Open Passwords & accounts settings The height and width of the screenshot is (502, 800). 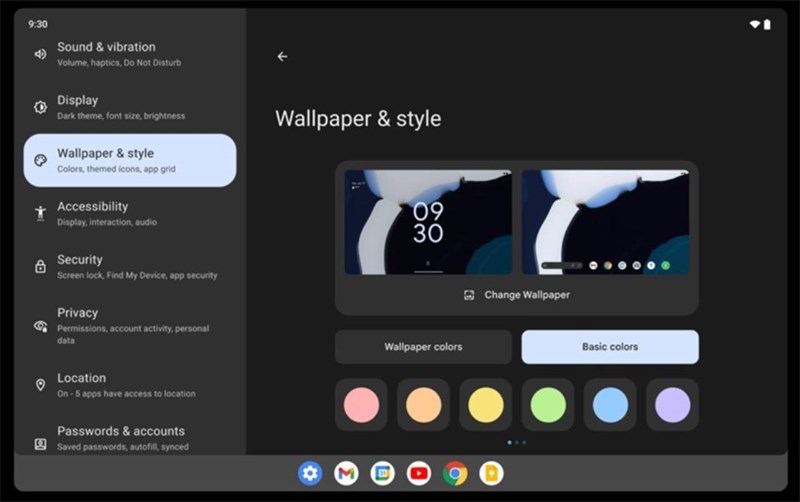click(x=130, y=439)
